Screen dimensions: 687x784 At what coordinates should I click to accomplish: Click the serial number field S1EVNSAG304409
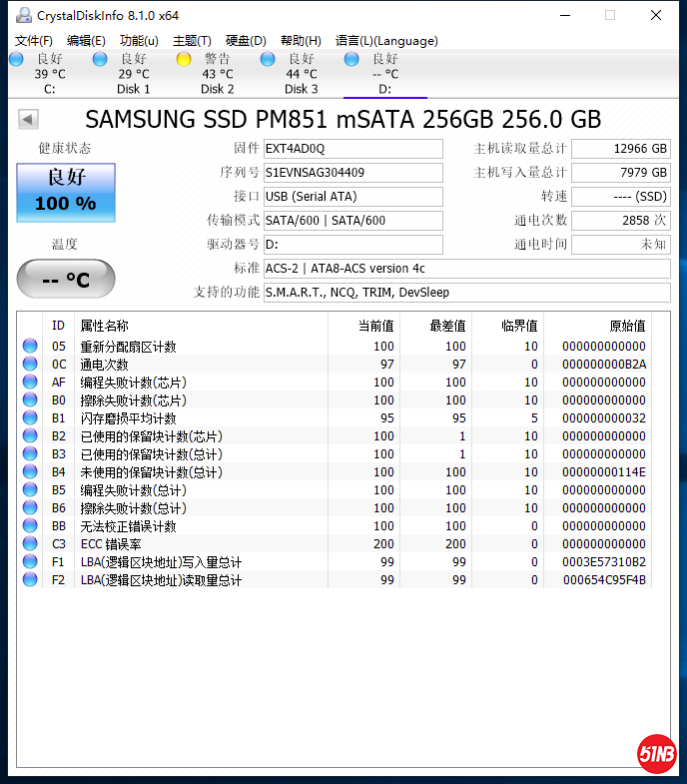(353, 173)
